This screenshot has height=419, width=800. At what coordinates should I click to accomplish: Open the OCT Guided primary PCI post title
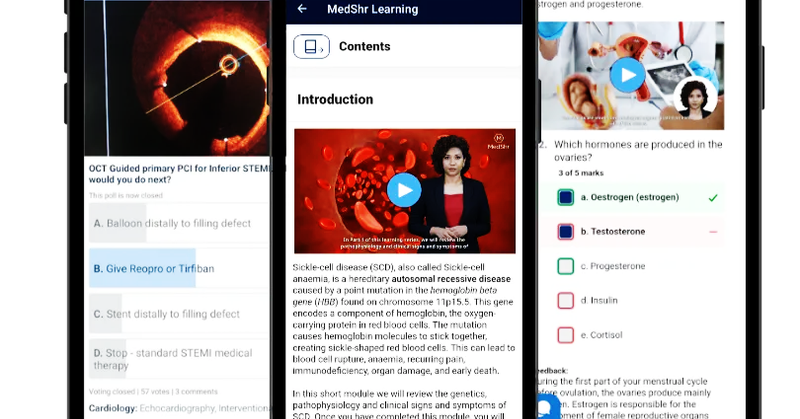coord(179,174)
